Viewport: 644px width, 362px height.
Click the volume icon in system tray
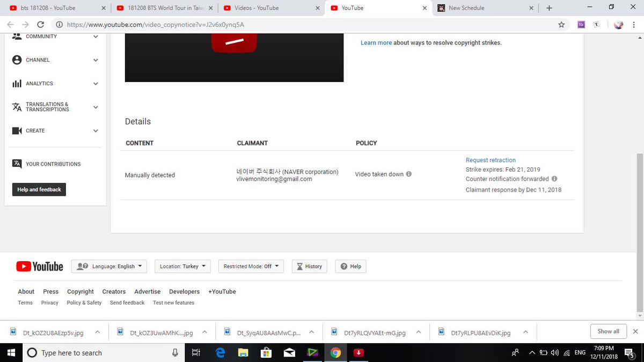pyautogui.click(x=554, y=353)
